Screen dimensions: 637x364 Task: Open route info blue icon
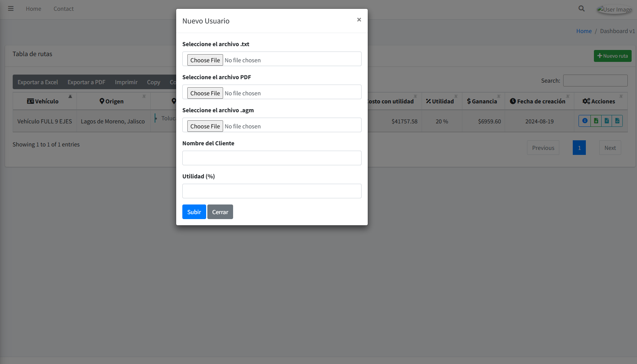(585, 121)
